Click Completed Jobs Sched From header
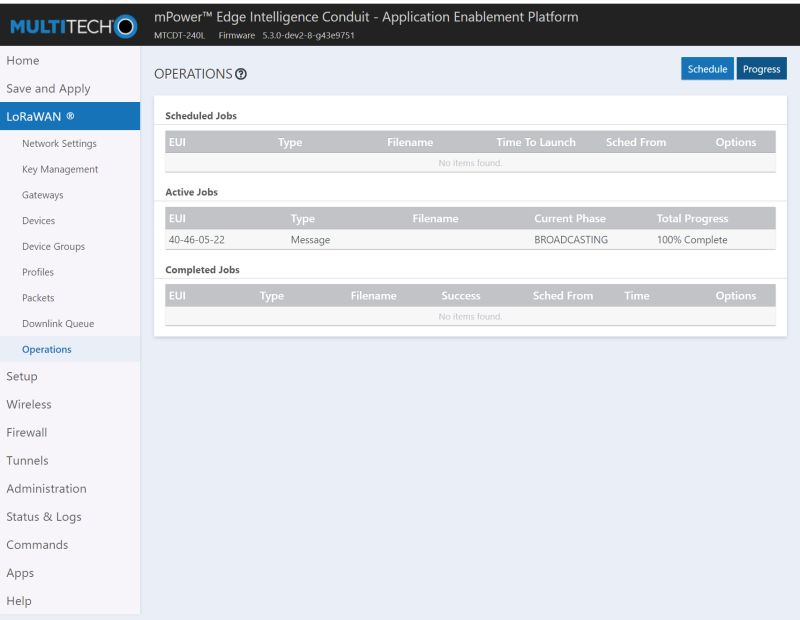This screenshot has height=620, width=800. click(563, 295)
